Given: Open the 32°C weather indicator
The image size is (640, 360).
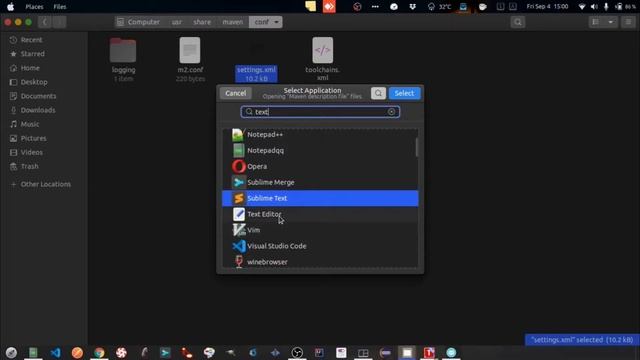Looking at the screenshot, I should (440, 7).
